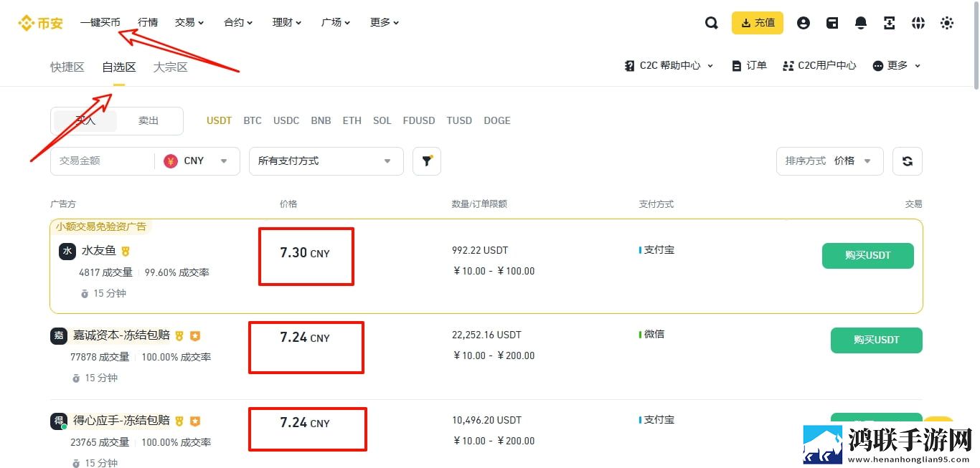Click the 小额交易免验资广告 tag
980x468 pixels.
pyautogui.click(x=101, y=226)
